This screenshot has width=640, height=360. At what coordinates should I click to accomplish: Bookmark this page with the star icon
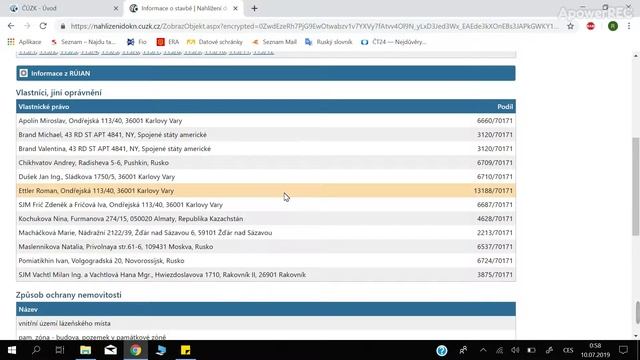[x=570, y=26]
